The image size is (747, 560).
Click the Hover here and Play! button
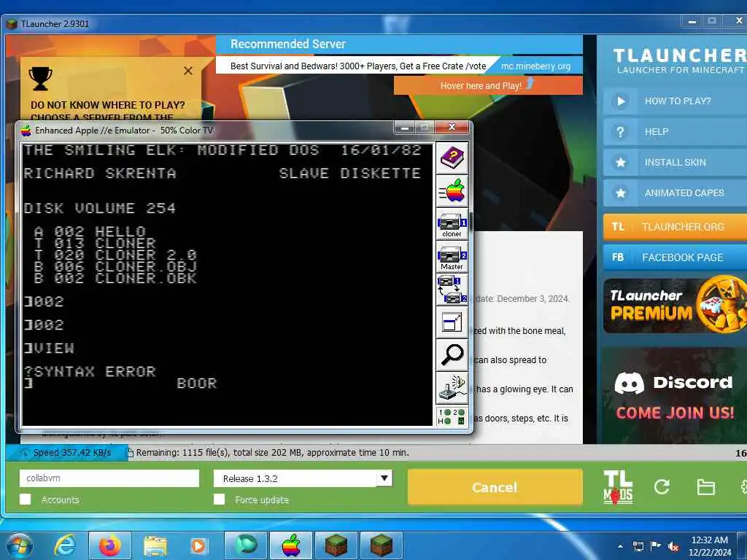click(x=488, y=86)
